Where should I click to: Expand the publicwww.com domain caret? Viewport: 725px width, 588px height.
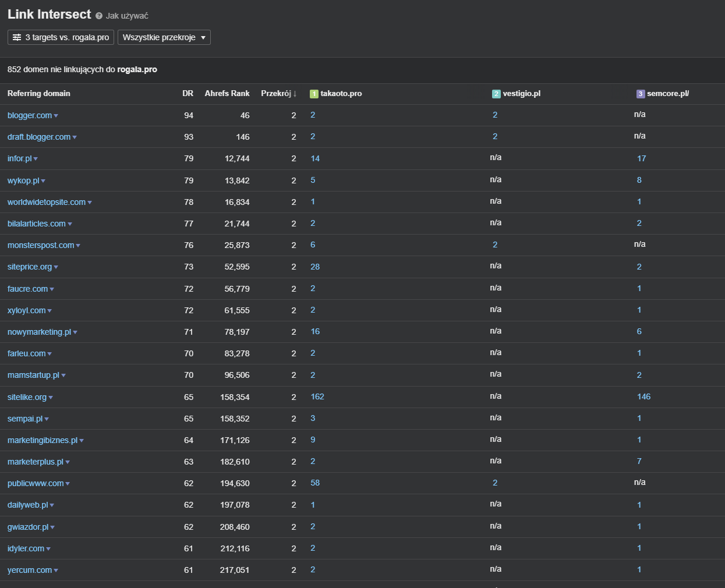click(68, 484)
